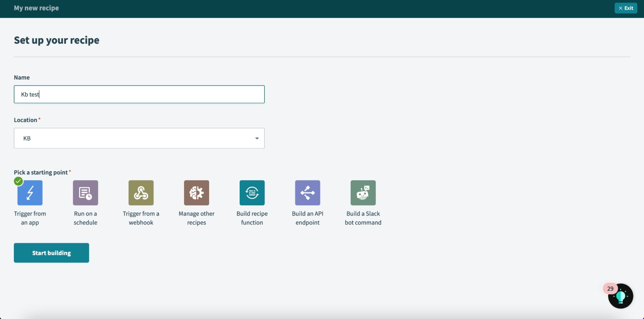Click the 'Build recipe function' label
644x319 pixels.
(x=252, y=218)
